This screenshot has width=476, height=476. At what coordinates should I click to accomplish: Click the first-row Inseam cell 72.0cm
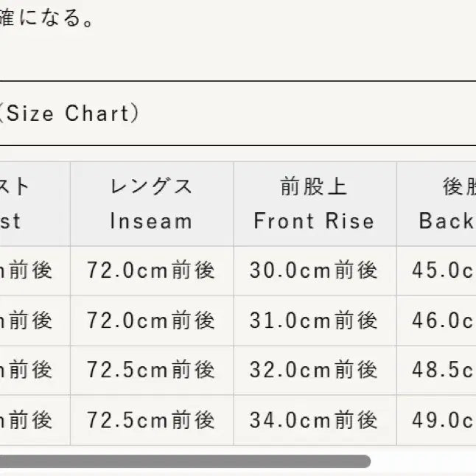click(x=151, y=270)
